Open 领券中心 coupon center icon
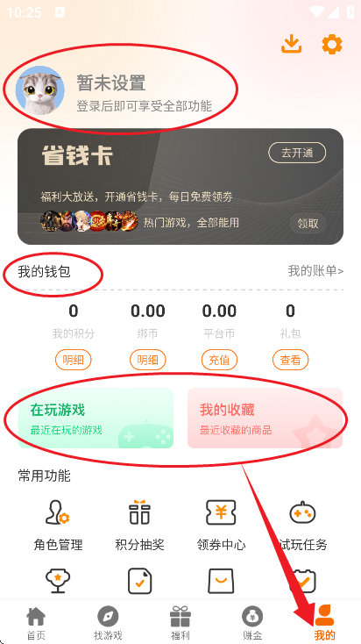Screen dimensions: 361x644 221,512
